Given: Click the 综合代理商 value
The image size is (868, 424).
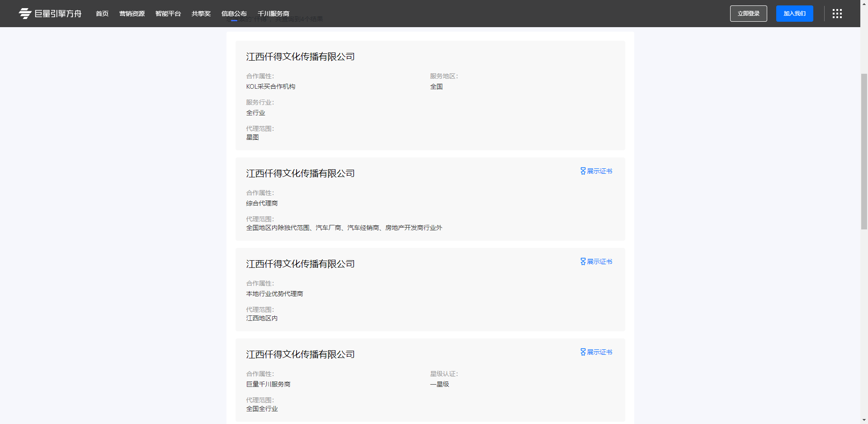Looking at the screenshot, I should [x=262, y=203].
